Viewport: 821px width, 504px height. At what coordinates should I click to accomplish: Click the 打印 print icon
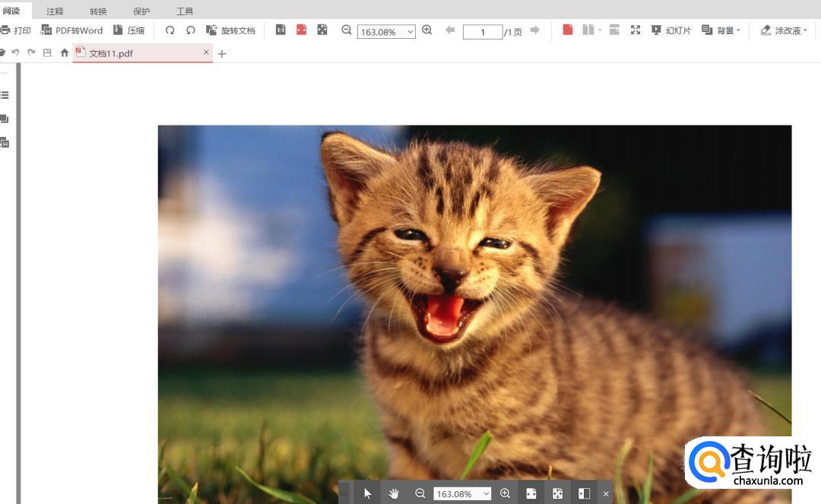(x=5, y=30)
